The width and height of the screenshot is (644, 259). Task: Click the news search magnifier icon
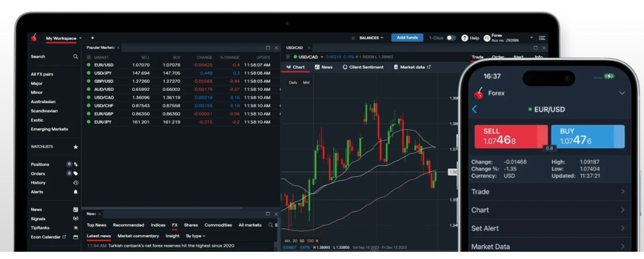tap(270, 225)
